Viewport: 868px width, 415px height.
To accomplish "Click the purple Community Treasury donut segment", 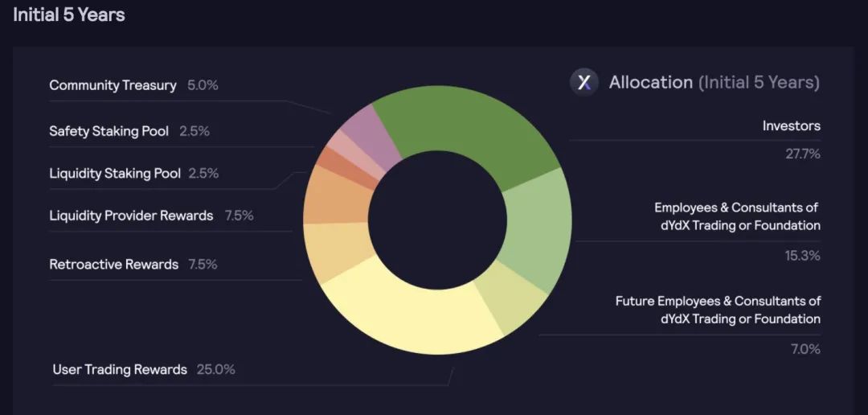I will (370, 133).
